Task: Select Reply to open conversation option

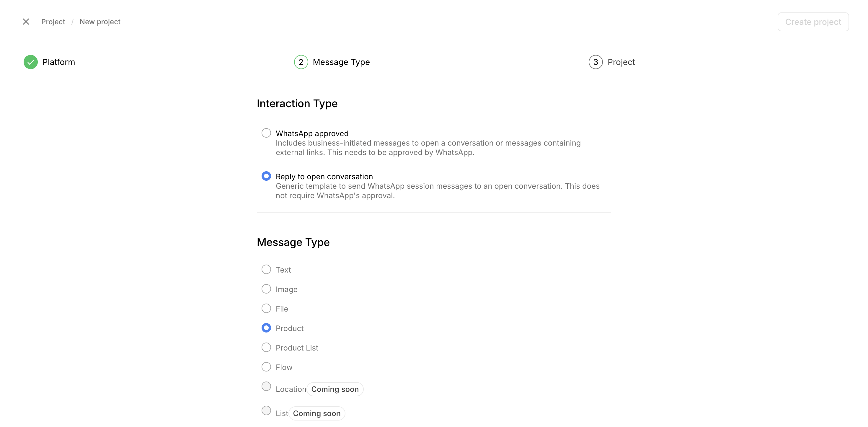Action: 266,176
